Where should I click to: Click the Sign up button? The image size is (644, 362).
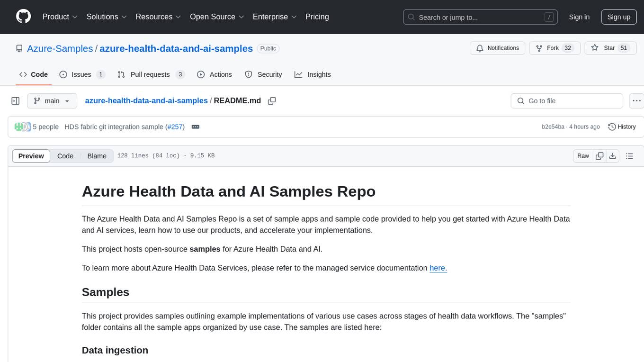[x=619, y=17]
